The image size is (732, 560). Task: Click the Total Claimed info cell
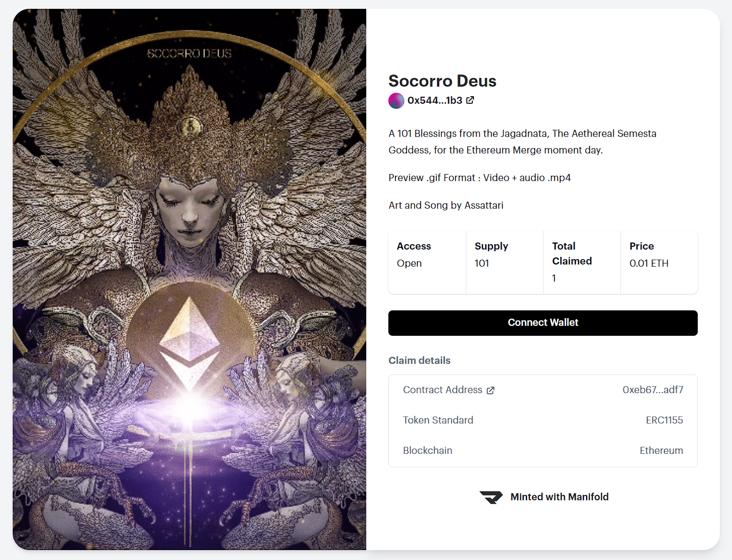click(x=582, y=262)
